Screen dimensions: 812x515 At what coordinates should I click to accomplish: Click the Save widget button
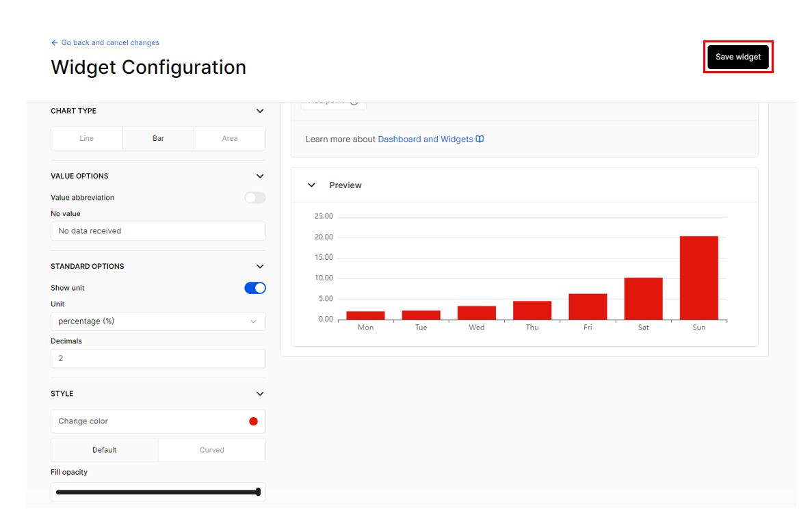click(x=738, y=57)
